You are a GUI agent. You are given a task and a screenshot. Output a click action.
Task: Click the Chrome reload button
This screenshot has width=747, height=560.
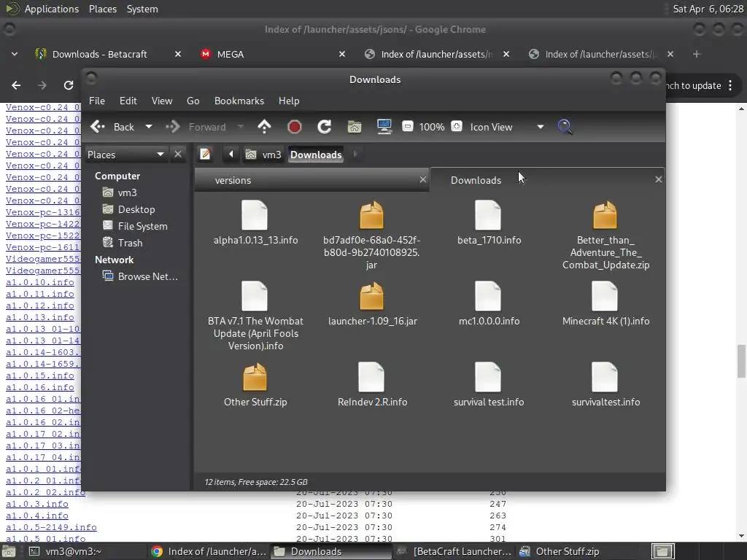coord(69,85)
